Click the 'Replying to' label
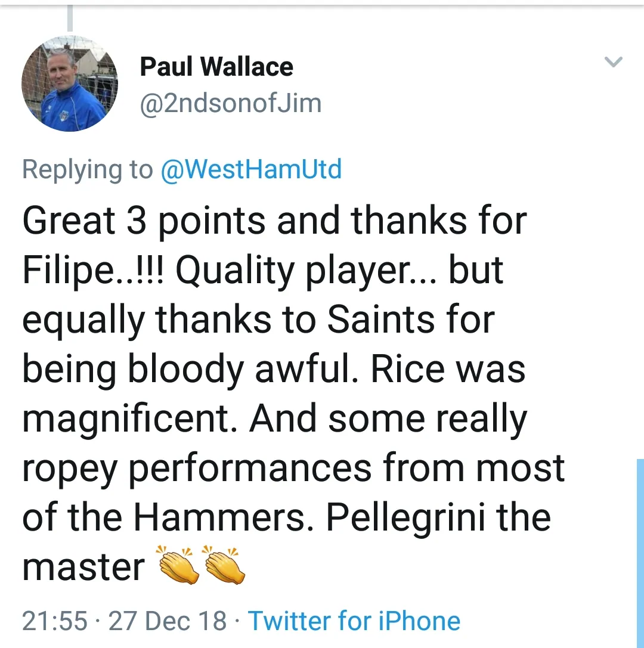 click(87, 169)
